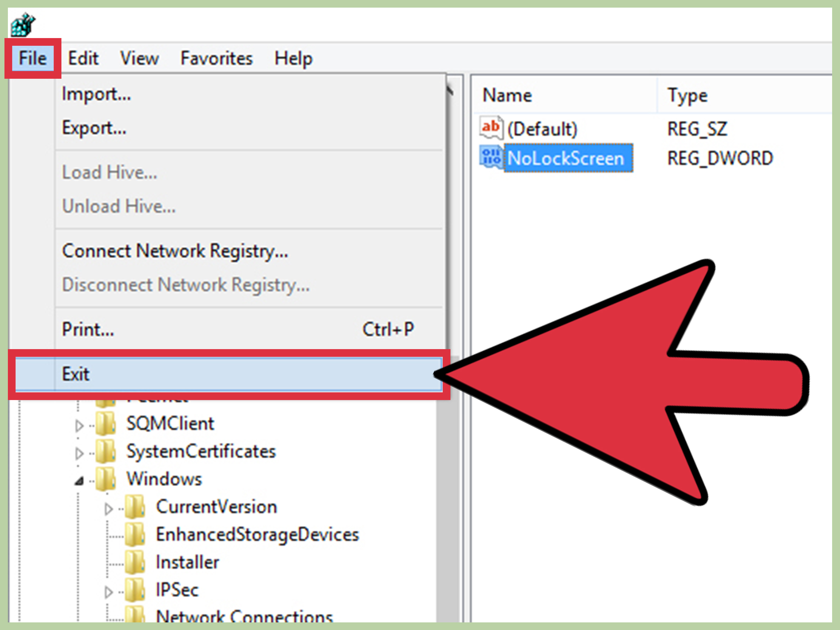840x630 pixels.
Task: Click the Registry Editor app icon
Action: (x=22, y=25)
